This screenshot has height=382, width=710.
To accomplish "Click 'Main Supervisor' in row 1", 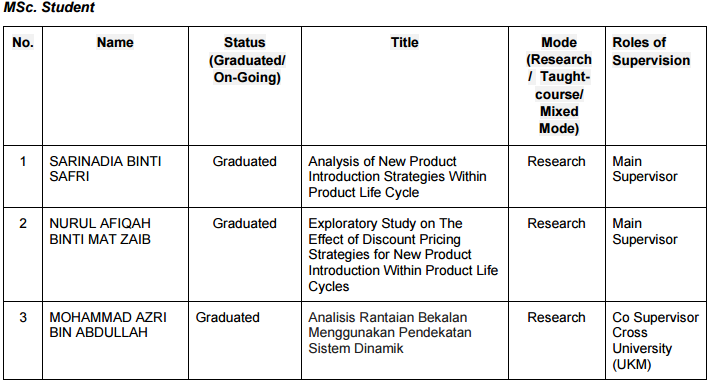I will [x=645, y=169].
